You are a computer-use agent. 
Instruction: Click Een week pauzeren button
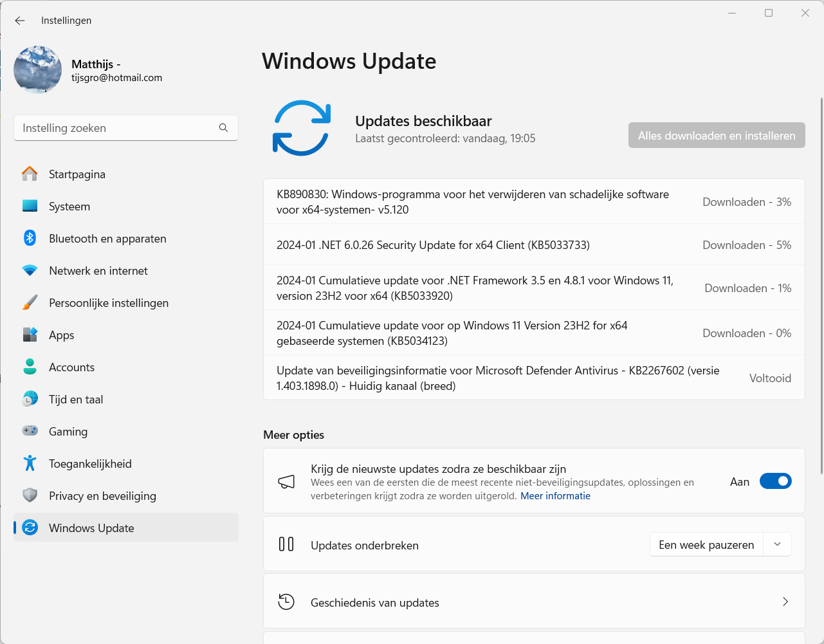click(x=706, y=545)
